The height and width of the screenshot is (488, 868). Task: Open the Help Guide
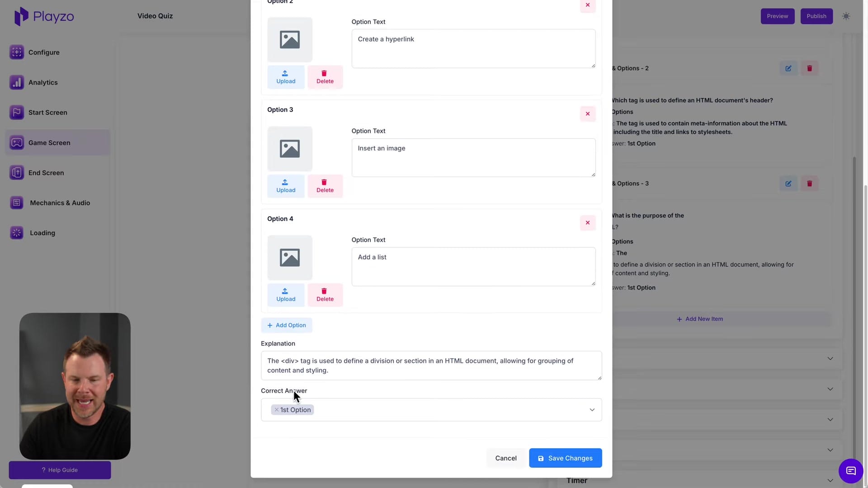[60, 470]
